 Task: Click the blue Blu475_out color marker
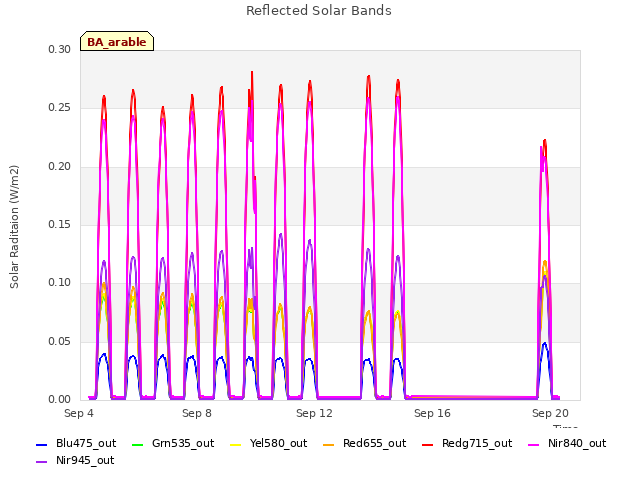coord(42,444)
